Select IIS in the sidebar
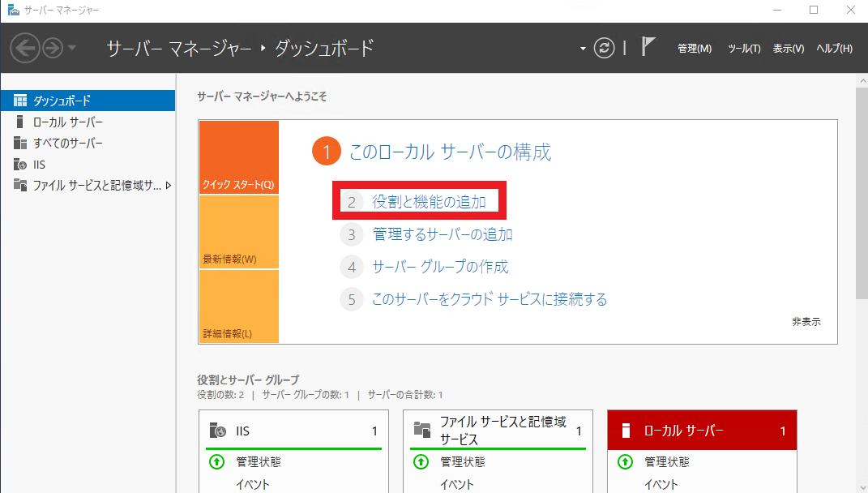The height and width of the screenshot is (493, 868). 88,165
